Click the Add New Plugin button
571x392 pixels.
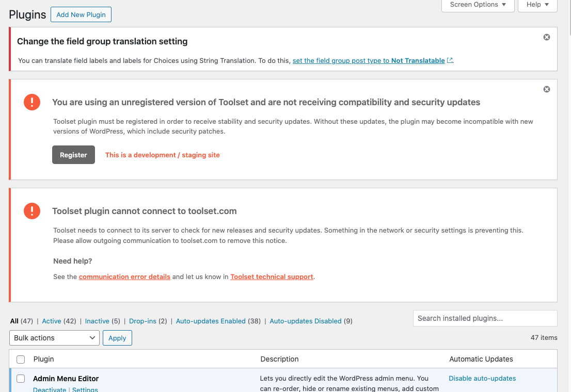pos(81,14)
